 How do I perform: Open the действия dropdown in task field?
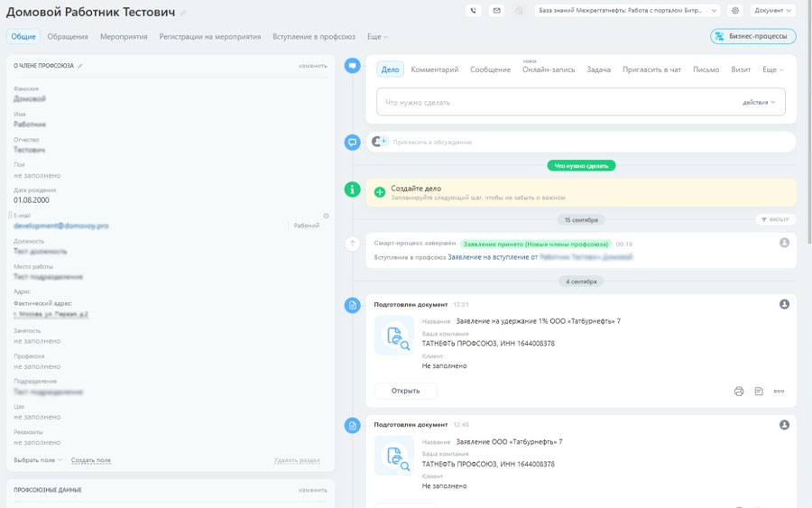click(759, 103)
